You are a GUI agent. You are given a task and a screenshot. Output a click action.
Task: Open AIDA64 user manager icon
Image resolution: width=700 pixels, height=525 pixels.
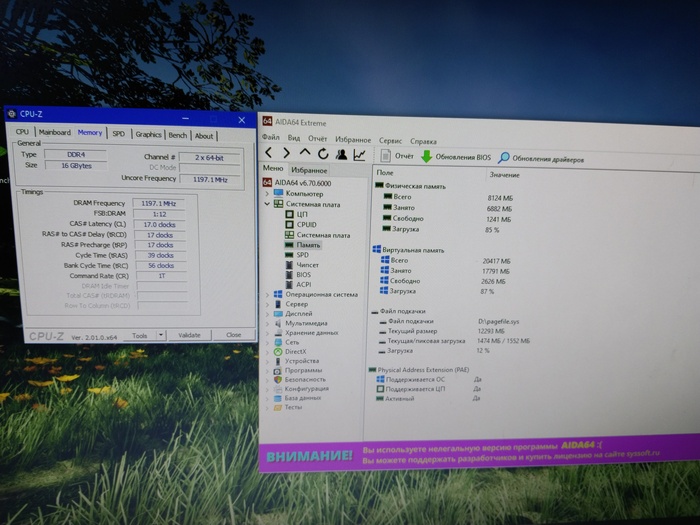(342, 154)
